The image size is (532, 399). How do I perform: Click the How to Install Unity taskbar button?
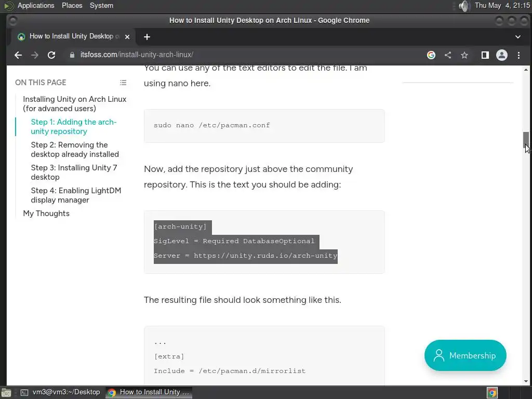coord(149,392)
